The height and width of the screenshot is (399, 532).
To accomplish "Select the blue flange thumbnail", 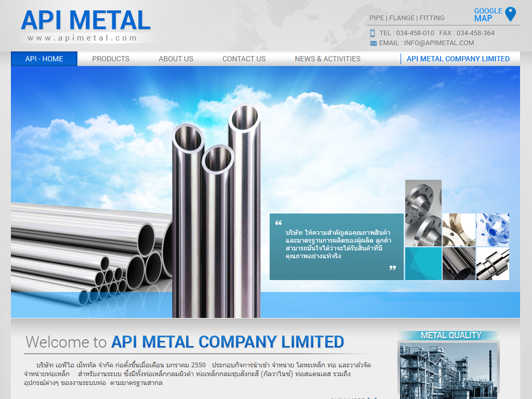I will coord(493,230).
